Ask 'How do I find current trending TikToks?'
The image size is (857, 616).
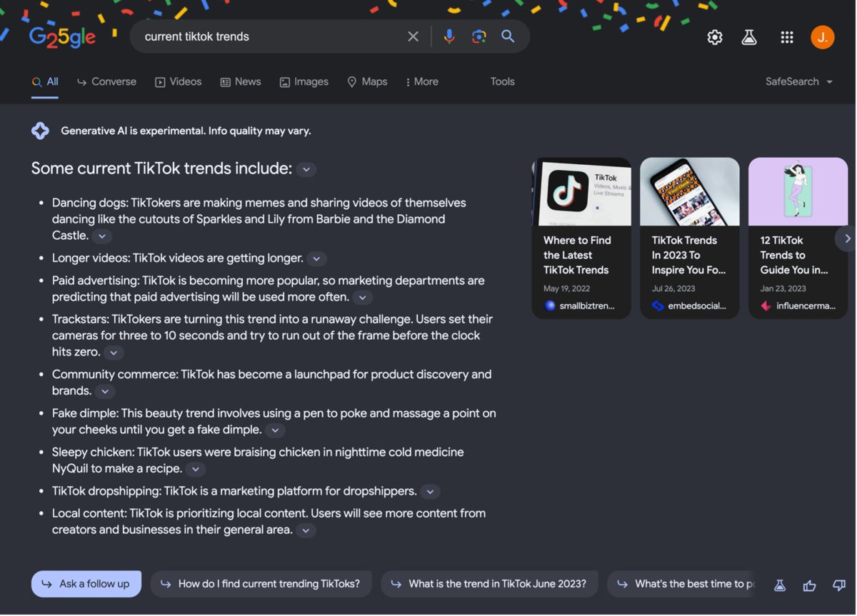[x=261, y=584]
